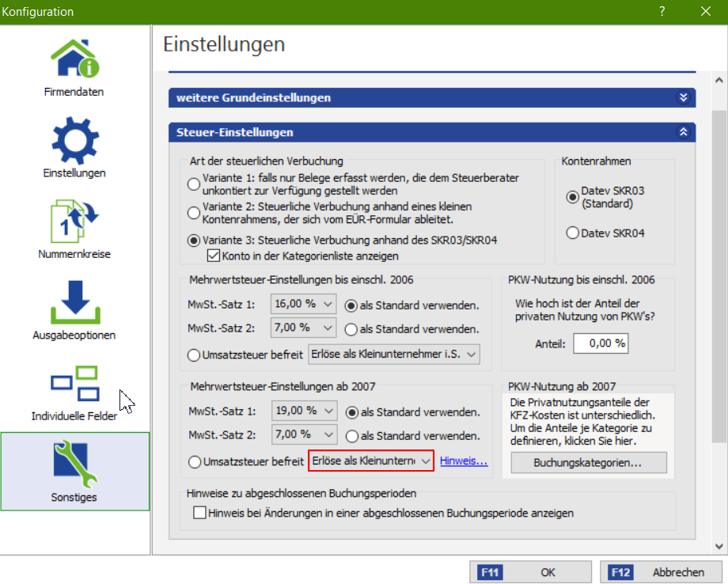Click the scrollbar up arrow
The image size is (728, 584).
coord(719,80)
